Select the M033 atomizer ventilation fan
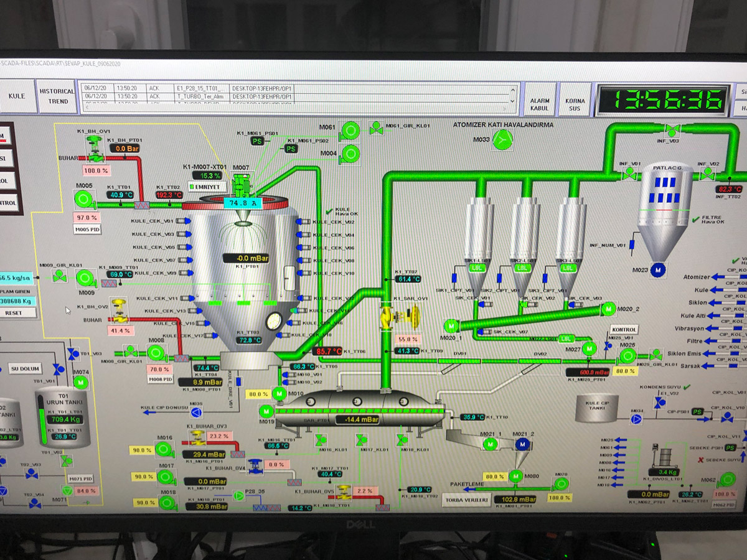 [500, 142]
